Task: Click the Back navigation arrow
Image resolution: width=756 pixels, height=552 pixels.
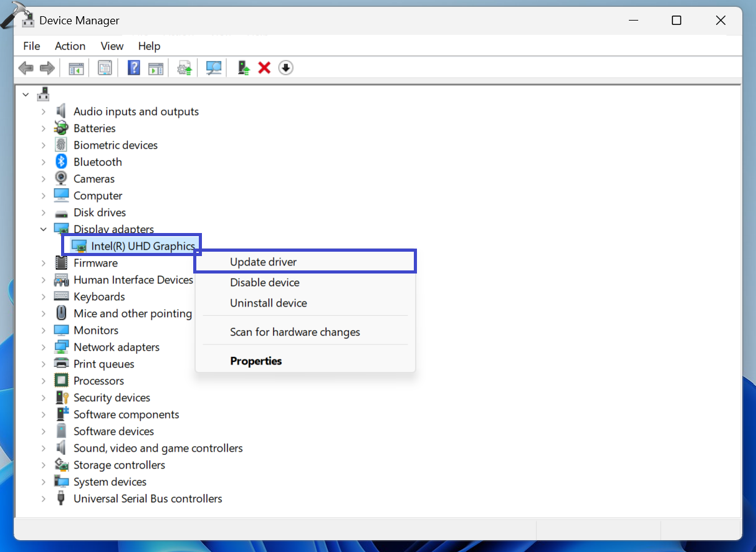Action: tap(26, 67)
